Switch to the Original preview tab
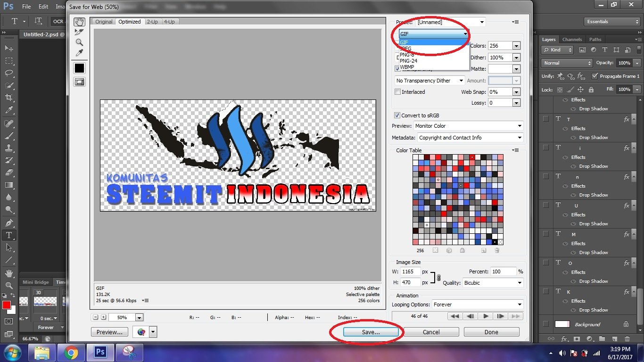Image resolution: width=644 pixels, height=362 pixels. [x=104, y=22]
